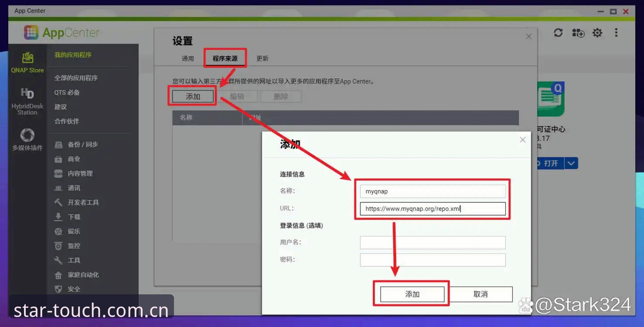Open App Center settings gear
The image size is (644, 327).
click(x=597, y=33)
